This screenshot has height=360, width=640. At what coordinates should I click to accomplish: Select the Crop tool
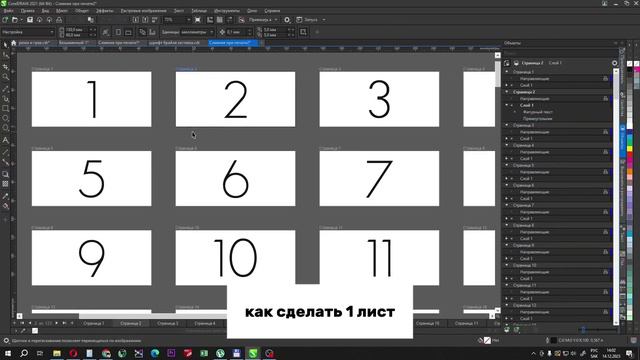pos(5,66)
